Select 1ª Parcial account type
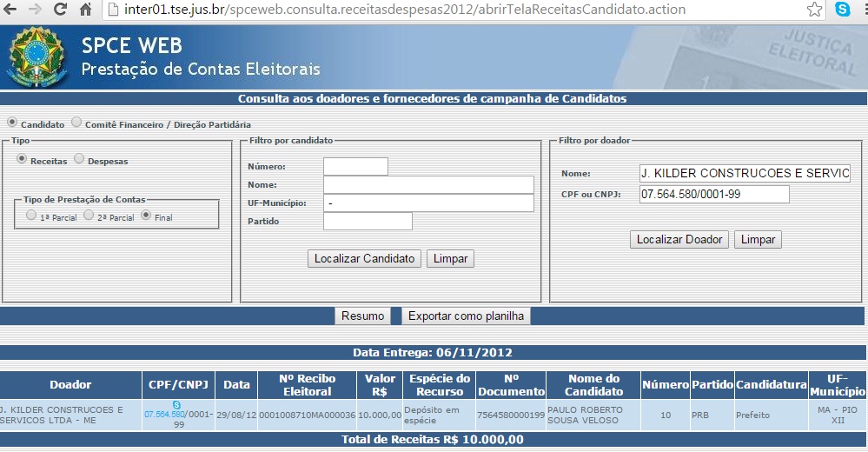The width and height of the screenshot is (868, 452). [31, 215]
